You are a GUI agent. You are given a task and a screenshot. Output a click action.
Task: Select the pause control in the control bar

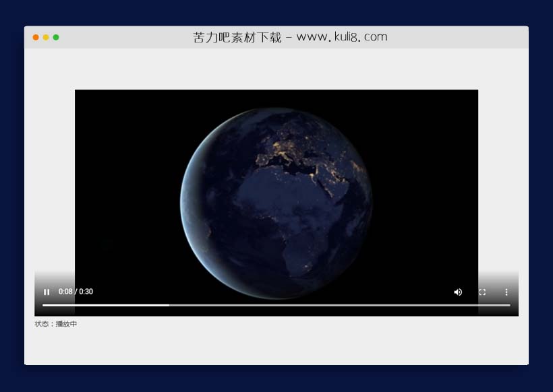coord(47,292)
